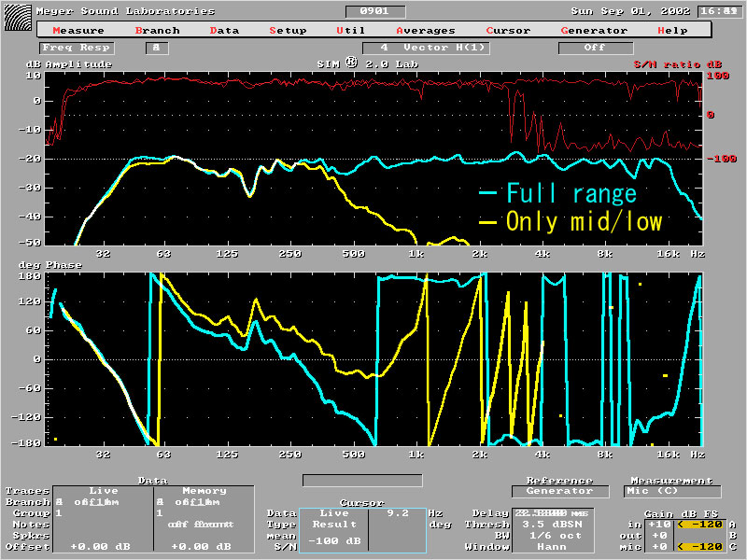Click the Only mid/low legend label
This screenshot has width=747, height=560.
[585, 222]
